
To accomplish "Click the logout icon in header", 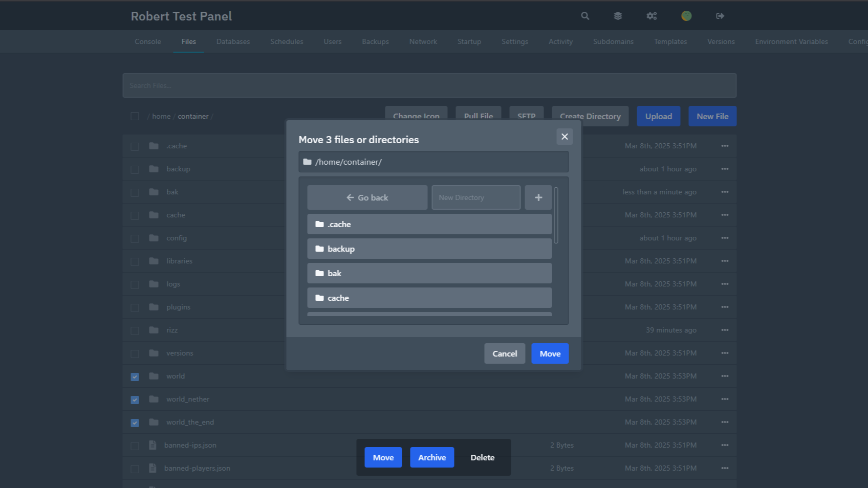I will 720,16.
